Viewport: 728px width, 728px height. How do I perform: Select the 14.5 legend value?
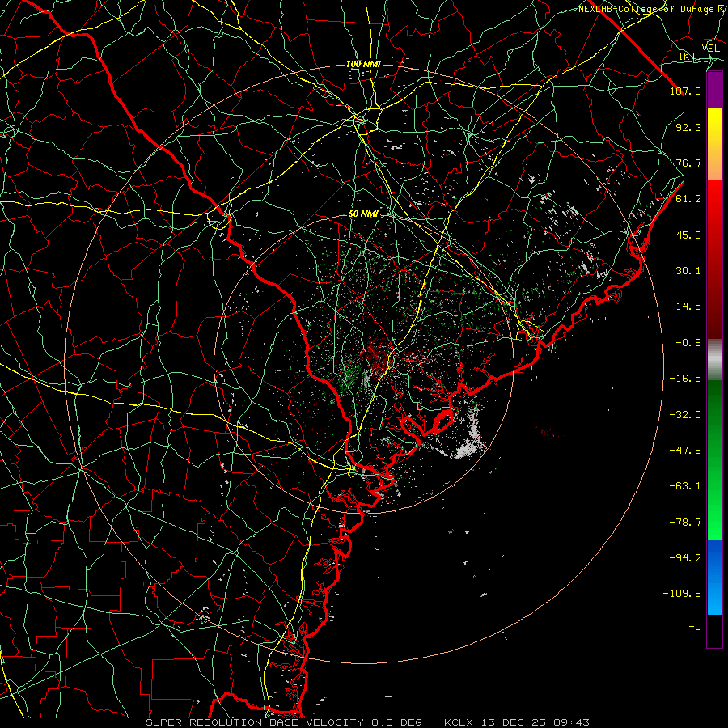tap(688, 307)
